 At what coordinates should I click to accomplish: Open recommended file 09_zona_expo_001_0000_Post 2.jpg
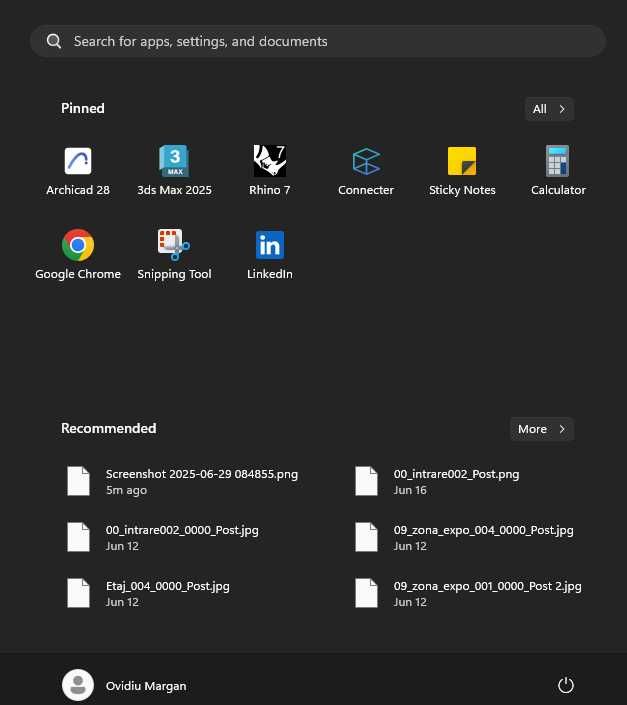pyautogui.click(x=466, y=593)
